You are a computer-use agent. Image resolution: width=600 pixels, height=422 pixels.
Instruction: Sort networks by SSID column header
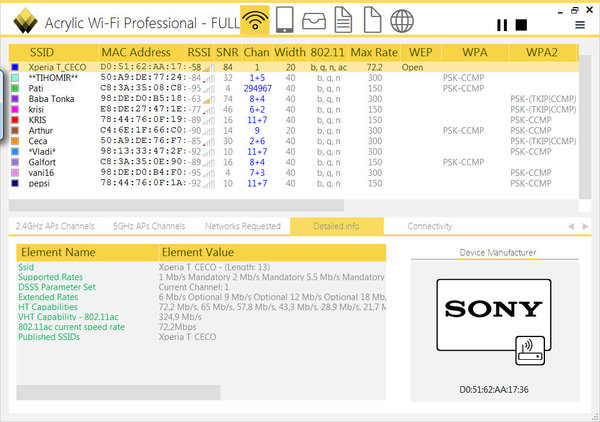[54, 52]
